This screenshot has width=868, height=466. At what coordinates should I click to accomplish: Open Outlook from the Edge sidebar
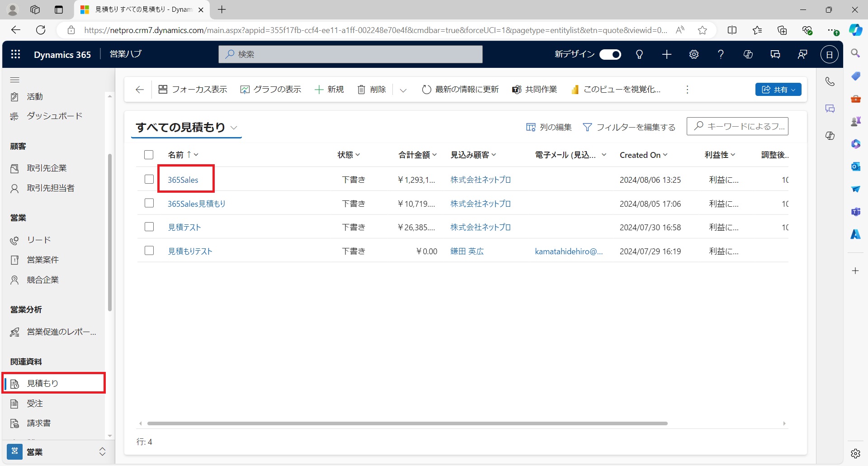point(855,166)
